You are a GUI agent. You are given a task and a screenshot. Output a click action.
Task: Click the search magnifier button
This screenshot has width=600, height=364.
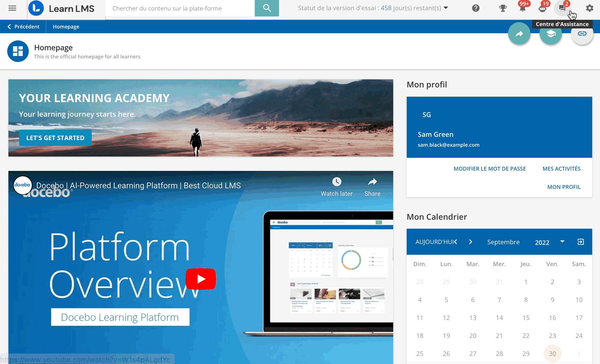(267, 8)
